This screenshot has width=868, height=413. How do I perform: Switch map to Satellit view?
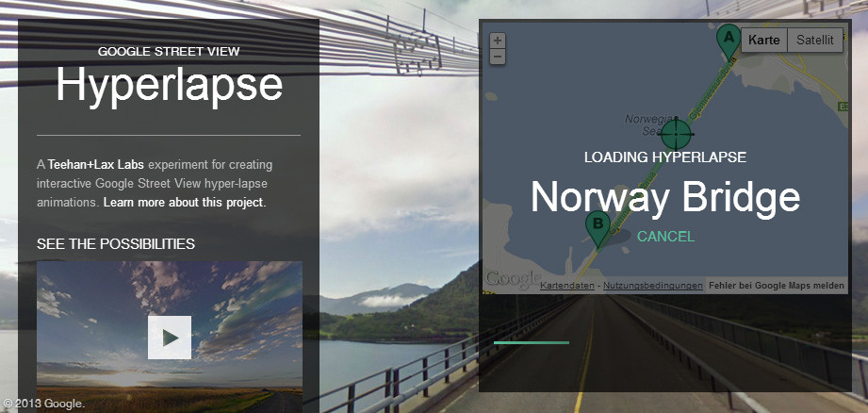(815, 40)
